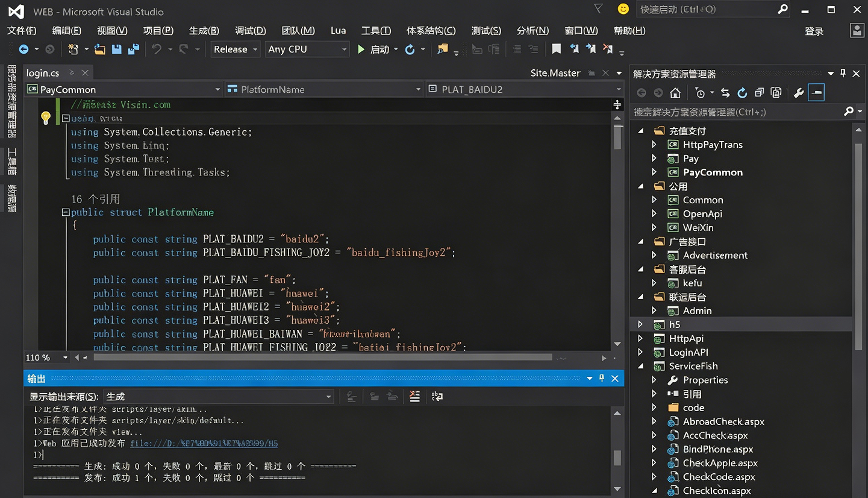
Task: Click the Clear All icon in Output panel
Action: point(414,396)
